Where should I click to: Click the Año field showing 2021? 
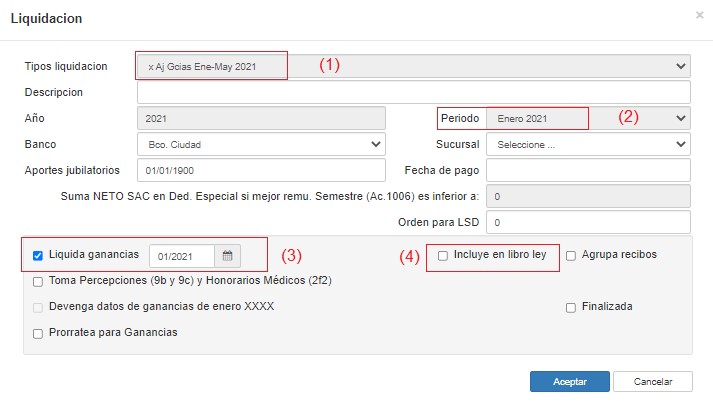260,118
